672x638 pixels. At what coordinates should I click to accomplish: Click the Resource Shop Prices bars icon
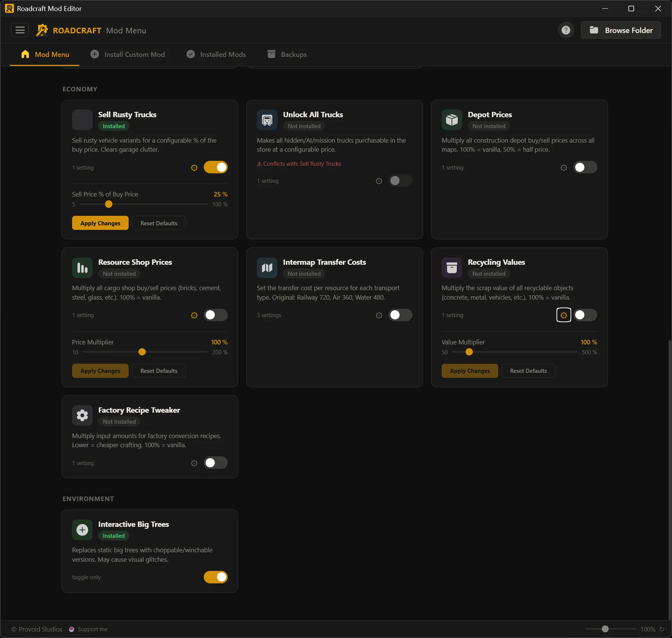[x=82, y=268]
